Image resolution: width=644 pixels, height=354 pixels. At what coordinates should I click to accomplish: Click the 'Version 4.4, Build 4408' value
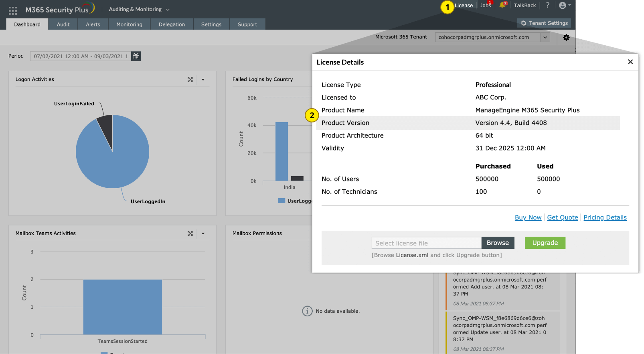coord(511,123)
